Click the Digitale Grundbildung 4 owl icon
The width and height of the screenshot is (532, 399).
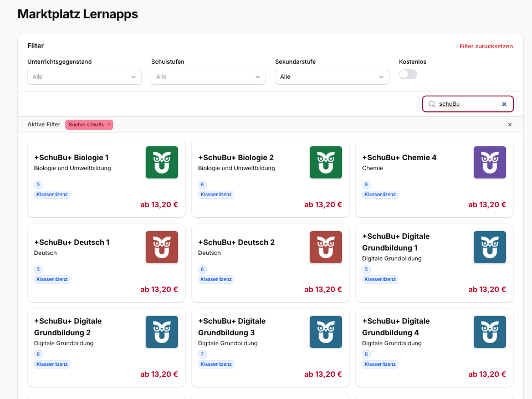pos(489,332)
